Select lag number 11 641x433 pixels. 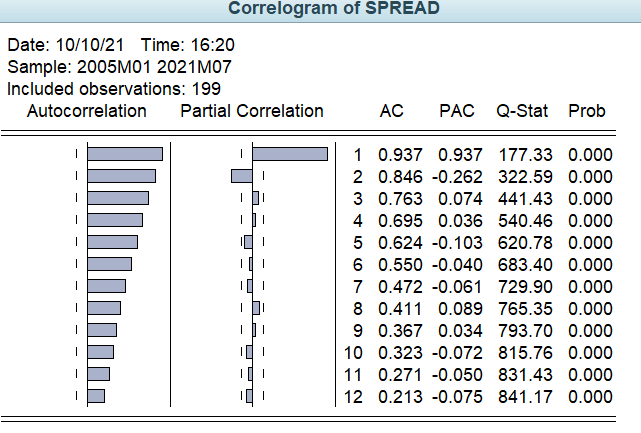[x=353, y=375]
